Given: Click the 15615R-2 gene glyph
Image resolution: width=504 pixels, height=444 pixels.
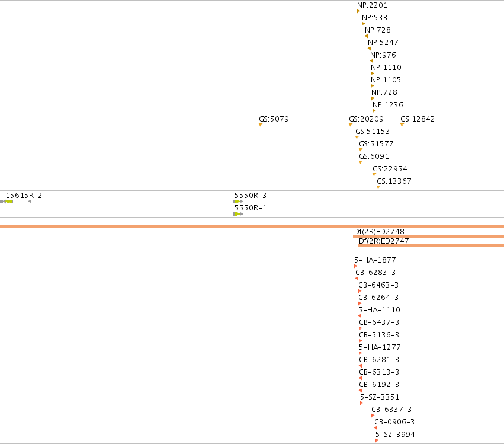Looking at the screenshot, I should [x=15, y=202].
